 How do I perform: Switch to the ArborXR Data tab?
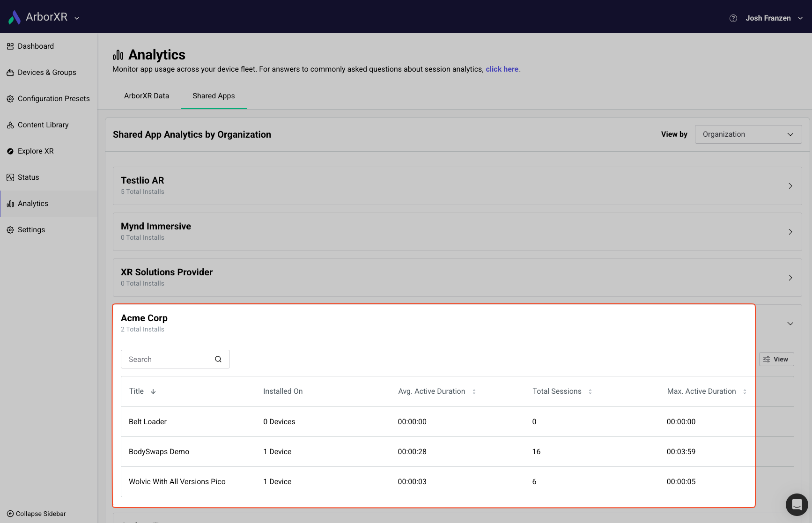tap(147, 96)
